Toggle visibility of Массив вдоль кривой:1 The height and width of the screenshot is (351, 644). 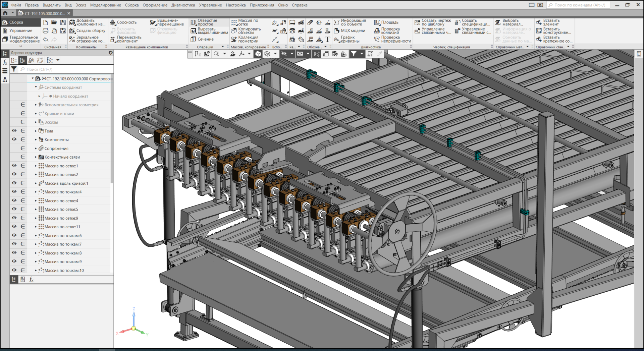pos(14,183)
